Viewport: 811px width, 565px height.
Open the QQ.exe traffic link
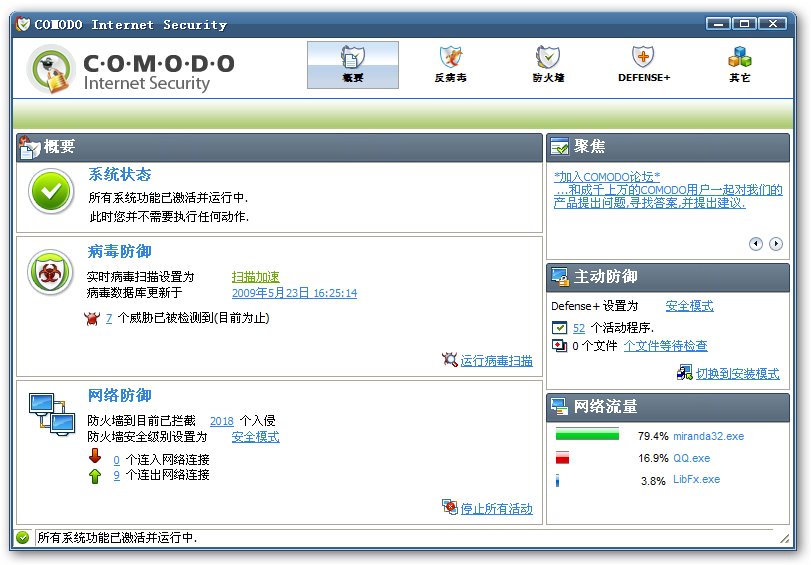pos(692,458)
